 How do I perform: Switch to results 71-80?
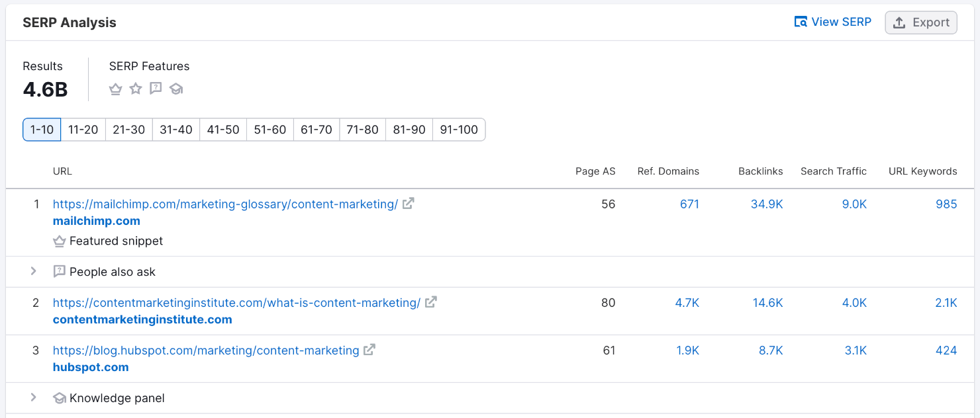point(362,130)
